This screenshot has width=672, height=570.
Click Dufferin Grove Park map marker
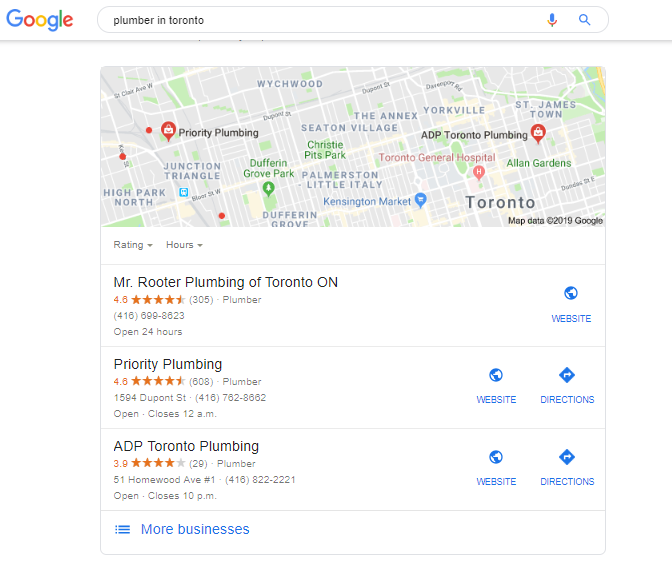[268, 189]
